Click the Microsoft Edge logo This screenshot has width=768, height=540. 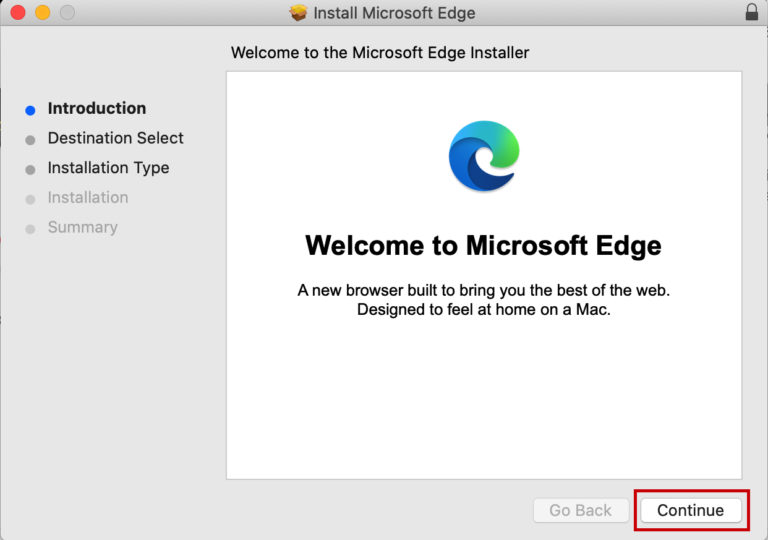tap(484, 156)
